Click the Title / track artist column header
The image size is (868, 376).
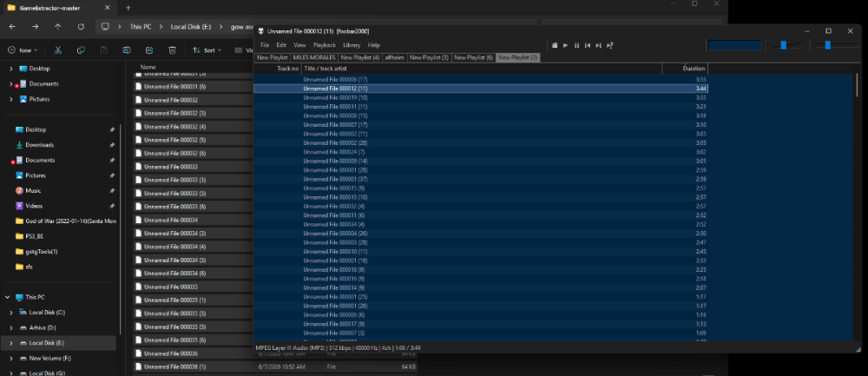[x=482, y=69]
